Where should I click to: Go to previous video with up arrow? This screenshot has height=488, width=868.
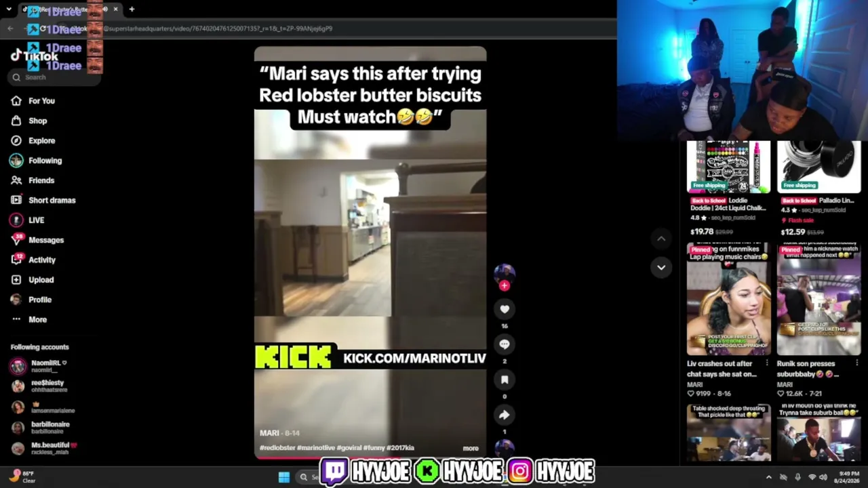tap(661, 239)
